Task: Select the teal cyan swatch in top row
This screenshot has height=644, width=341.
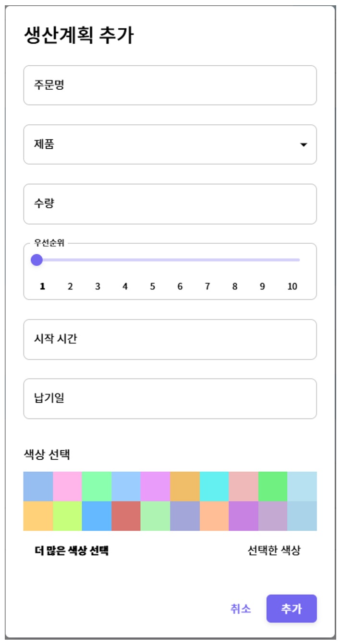Action: 214,486
